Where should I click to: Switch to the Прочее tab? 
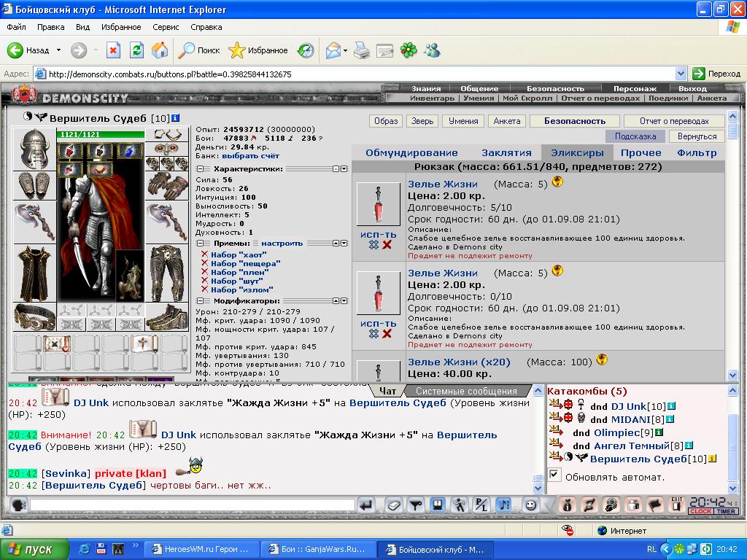(640, 153)
